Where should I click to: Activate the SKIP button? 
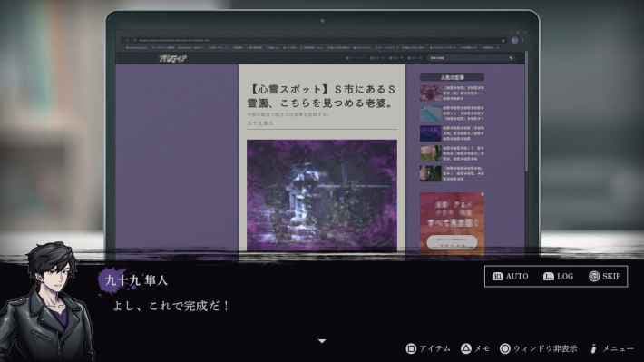[x=605, y=277]
